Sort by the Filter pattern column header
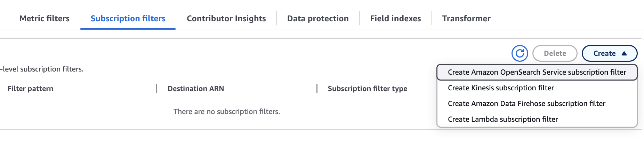Screen dimensions: 644x150 (x=30, y=89)
